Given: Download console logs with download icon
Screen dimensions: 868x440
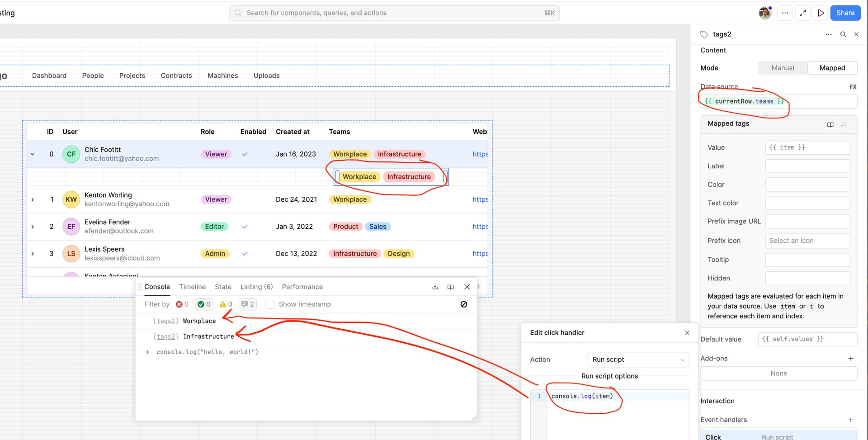Looking at the screenshot, I should click(435, 287).
